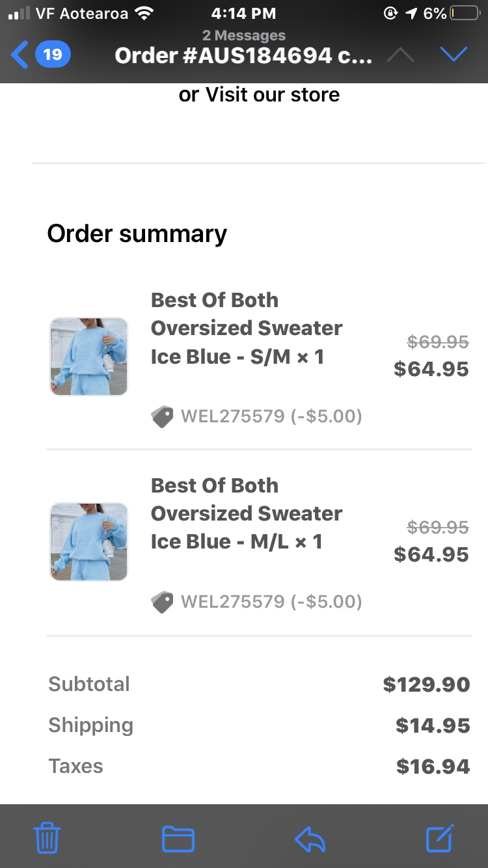Open the move-to-folder icon
The image size is (488, 868).
point(178,838)
